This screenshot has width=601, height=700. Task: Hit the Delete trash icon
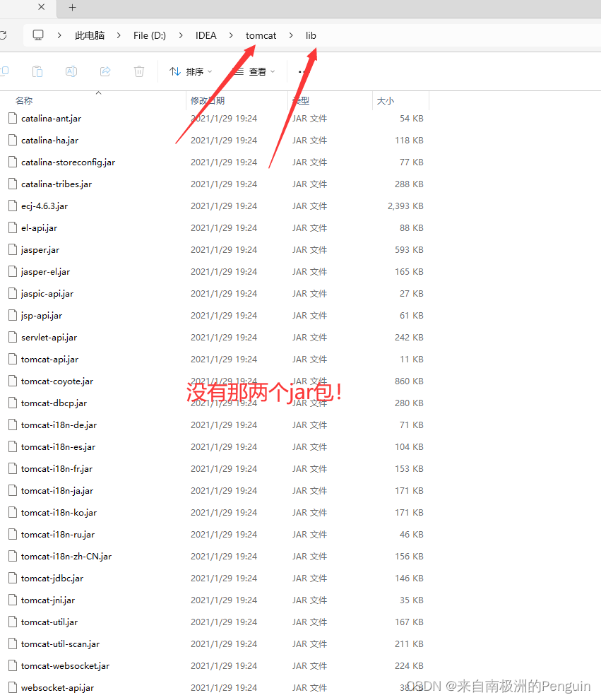139,71
